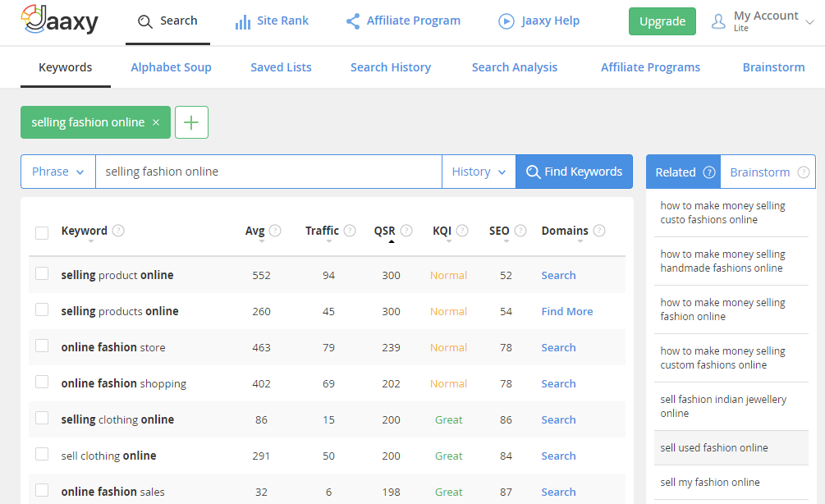Open help tooltip for SEO column
This screenshot has width=825, height=504.
(x=520, y=231)
